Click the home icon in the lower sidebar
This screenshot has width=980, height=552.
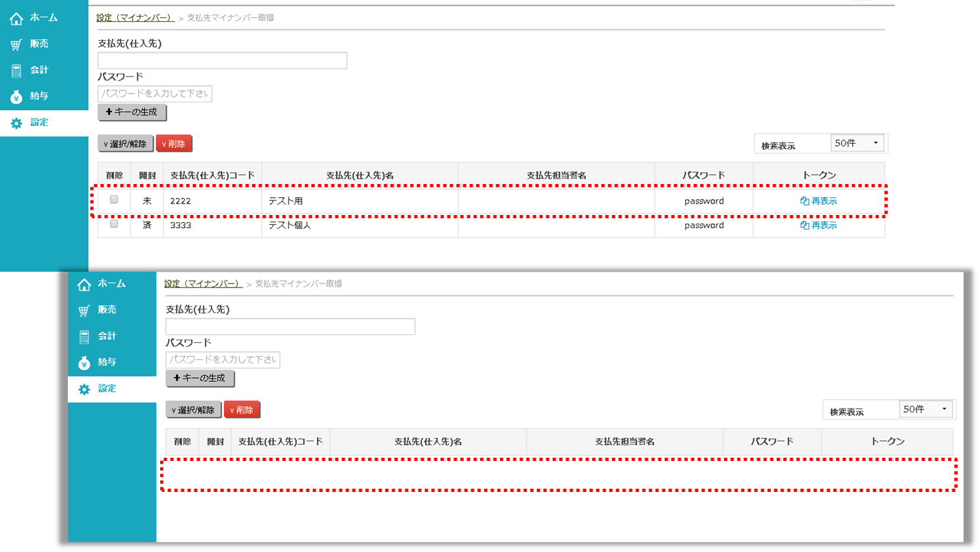click(x=84, y=284)
